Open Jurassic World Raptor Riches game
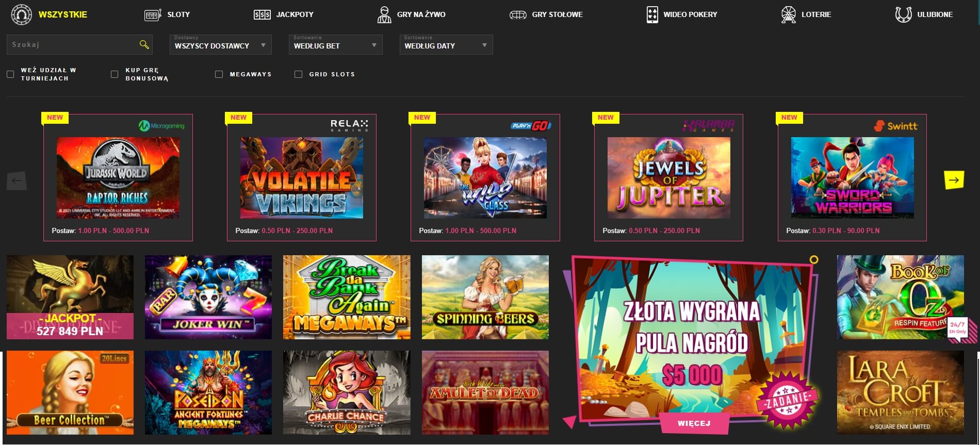This screenshot has height=445, width=980. pos(118,177)
